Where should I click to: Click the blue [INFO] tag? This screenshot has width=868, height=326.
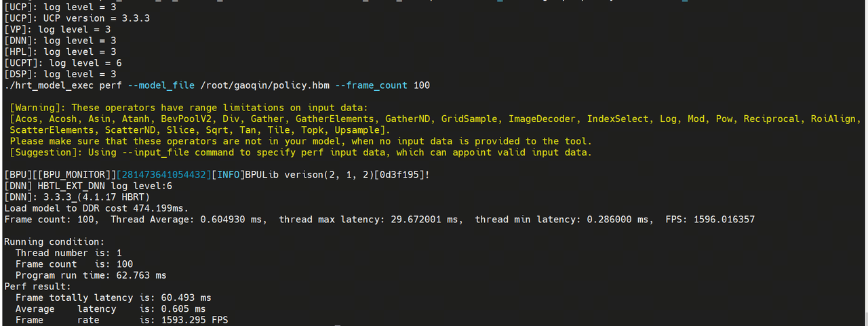tap(228, 175)
